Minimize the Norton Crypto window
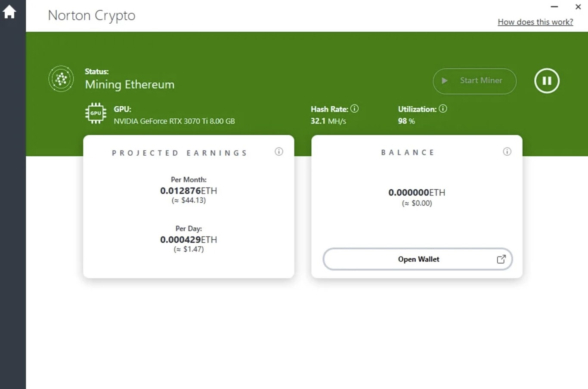588x389 pixels. coord(554,7)
